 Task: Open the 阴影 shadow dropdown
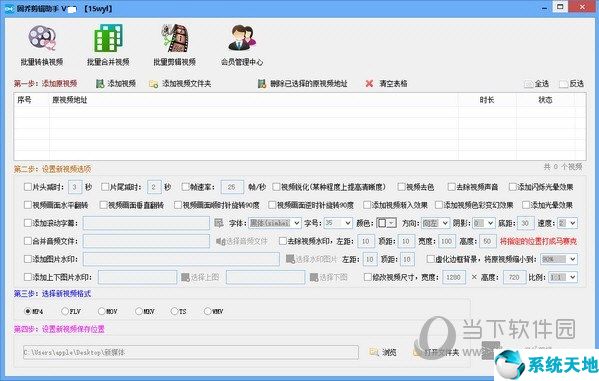click(x=484, y=223)
